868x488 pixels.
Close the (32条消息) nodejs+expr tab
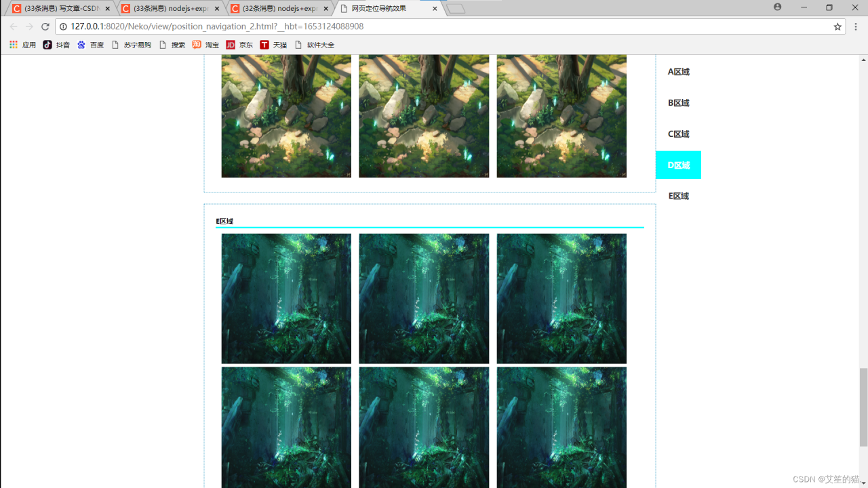click(x=325, y=9)
